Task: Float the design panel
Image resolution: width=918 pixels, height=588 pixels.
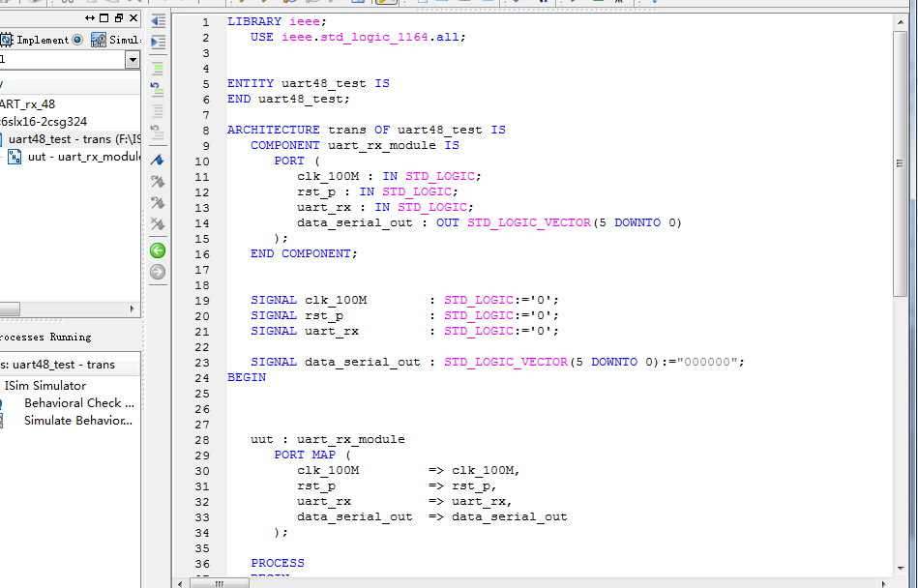Action: point(119,18)
